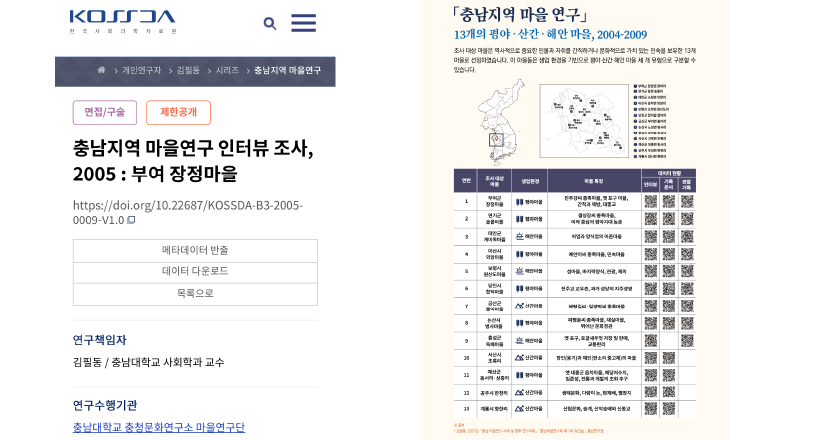Viewport: 820px width, 440px height.
Task: Open the search magnifier icon
Action: pos(270,24)
